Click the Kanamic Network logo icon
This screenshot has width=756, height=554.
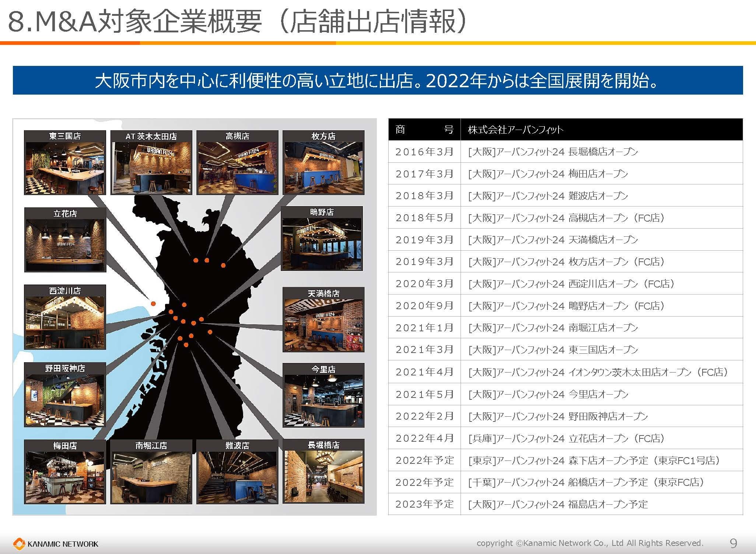(x=19, y=544)
